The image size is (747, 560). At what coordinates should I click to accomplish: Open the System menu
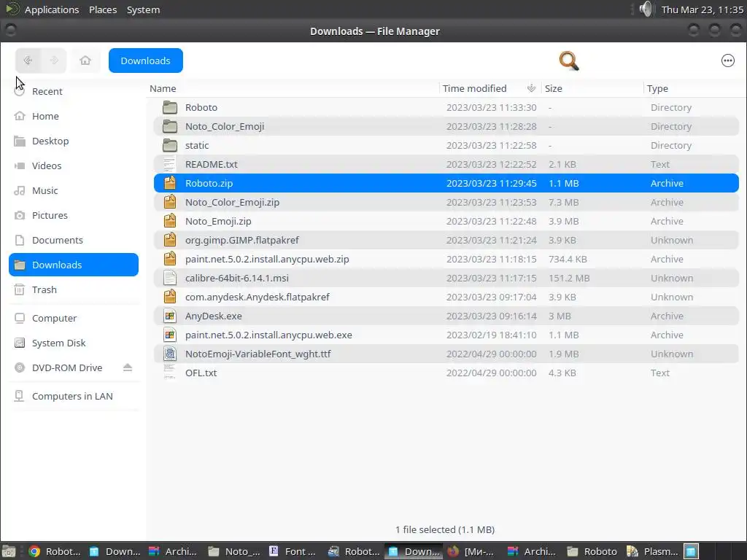[x=143, y=9]
